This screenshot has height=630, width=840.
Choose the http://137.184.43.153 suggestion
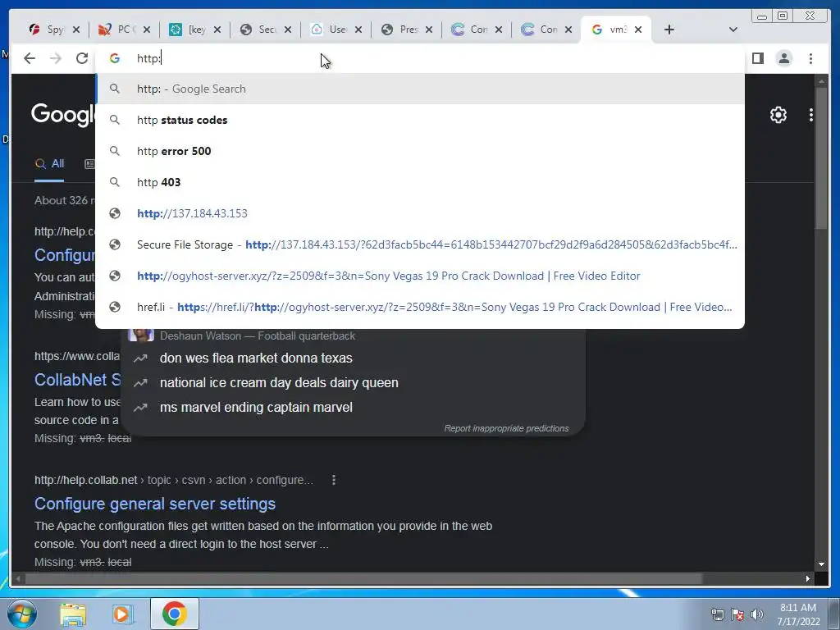pyautogui.click(x=419, y=213)
